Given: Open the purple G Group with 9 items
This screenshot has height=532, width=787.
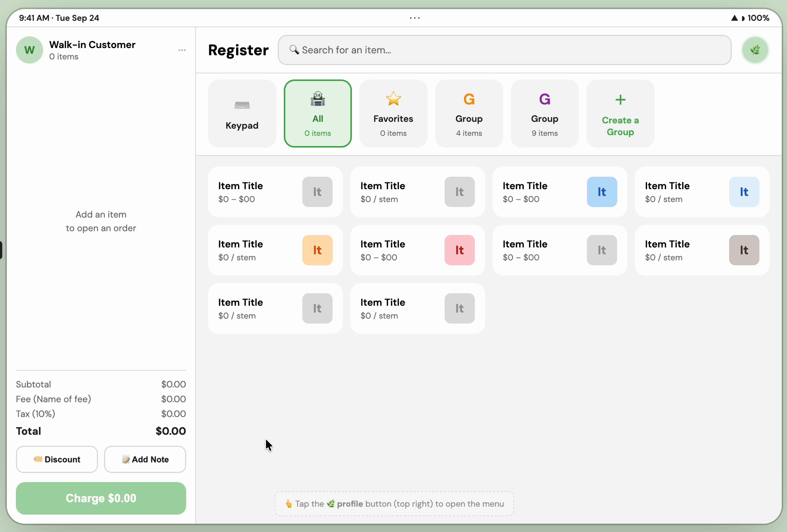Looking at the screenshot, I should tap(545, 114).
